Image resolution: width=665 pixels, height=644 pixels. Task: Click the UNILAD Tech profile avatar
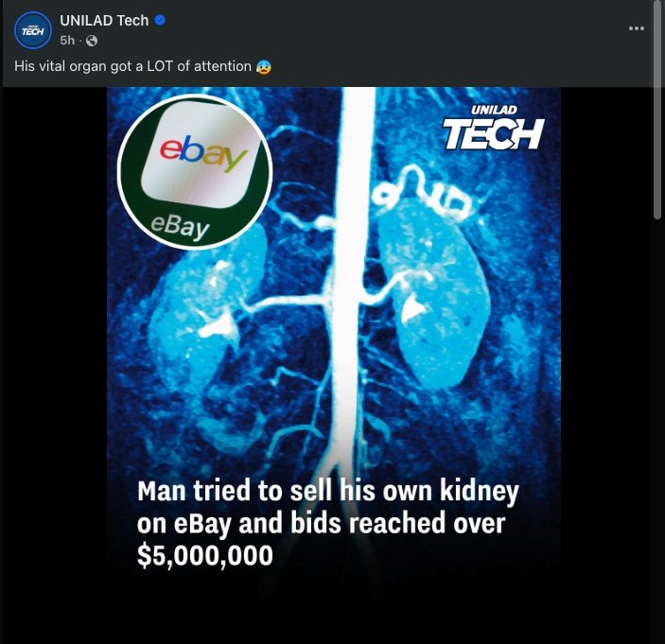[x=33, y=30]
